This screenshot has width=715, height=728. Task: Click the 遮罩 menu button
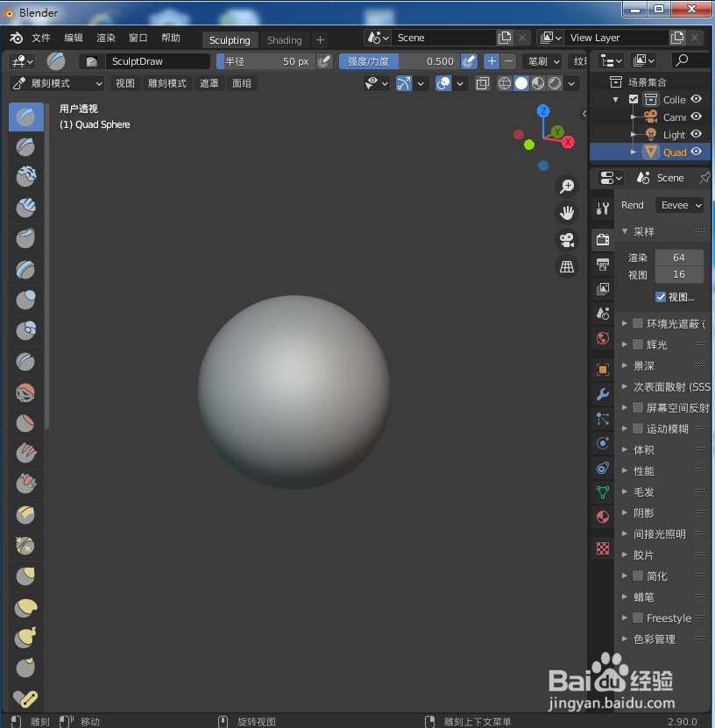pos(210,83)
